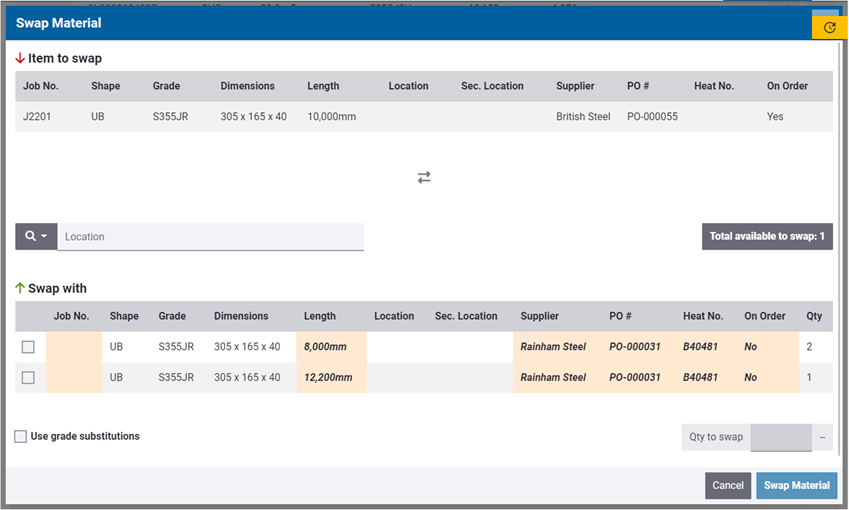Click the Supplier header in Item to swap table
The height and width of the screenshot is (510, 849).
point(575,86)
